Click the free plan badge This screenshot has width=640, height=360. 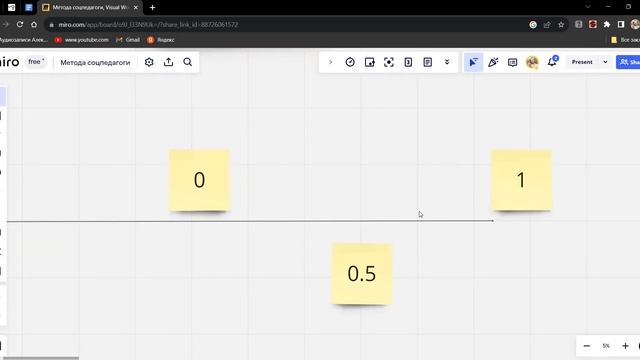pyautogui.click(x=36, y=62)
